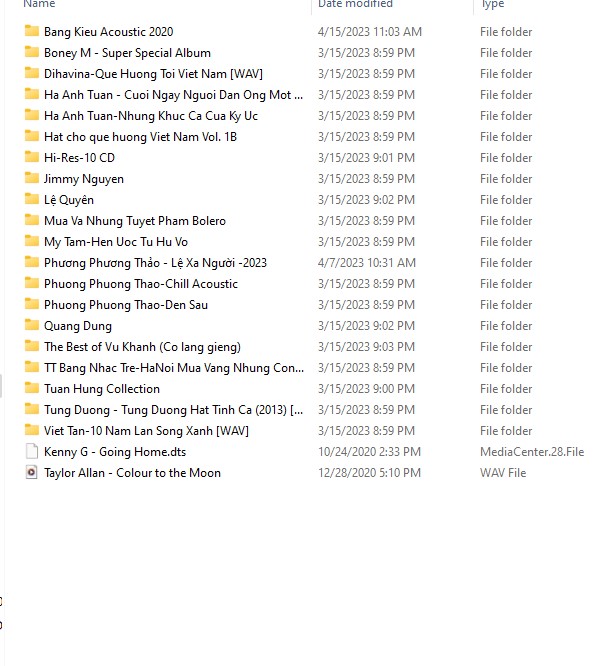Select the Bang Kieu Acoustic 2020 folder icon
The height and width of the screenshot is (666, 595).
(x=31, y=31)
